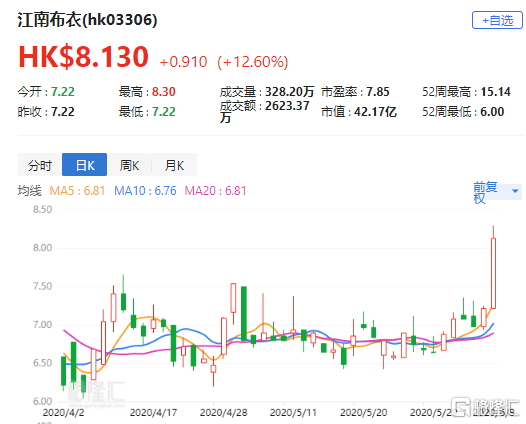Click the 均线 label
Screen dimensions: 526x424
[x=30, y=191]
